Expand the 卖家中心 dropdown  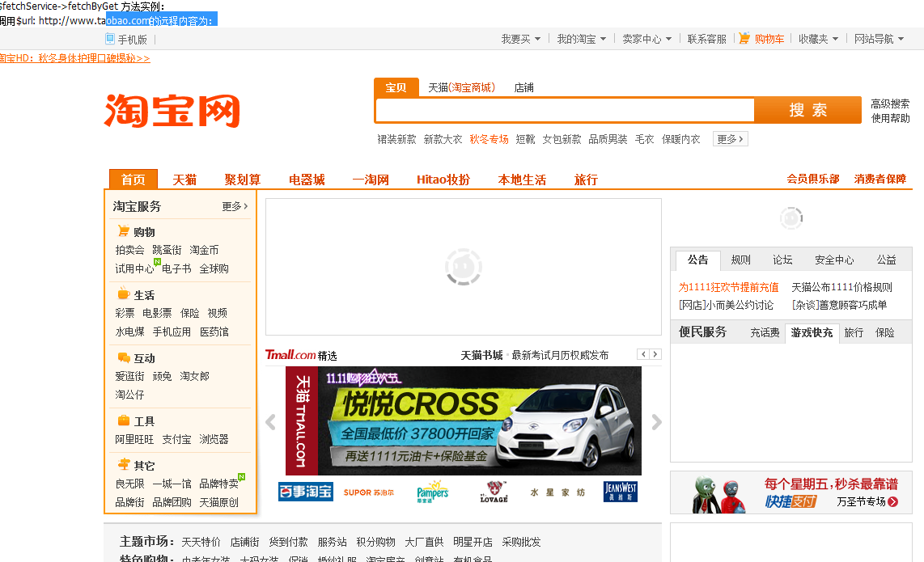pyautogui.click(x=647, y=39)
